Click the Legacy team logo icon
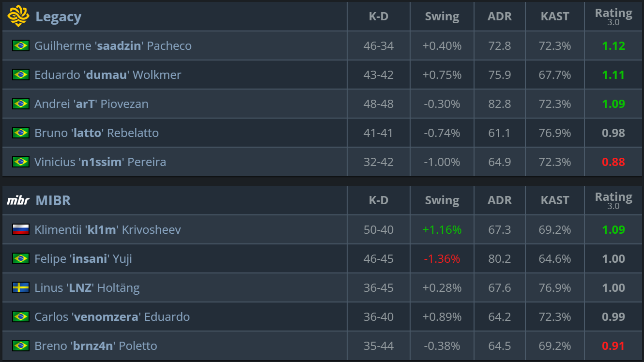The image size is (644, 362). point(18,16)
